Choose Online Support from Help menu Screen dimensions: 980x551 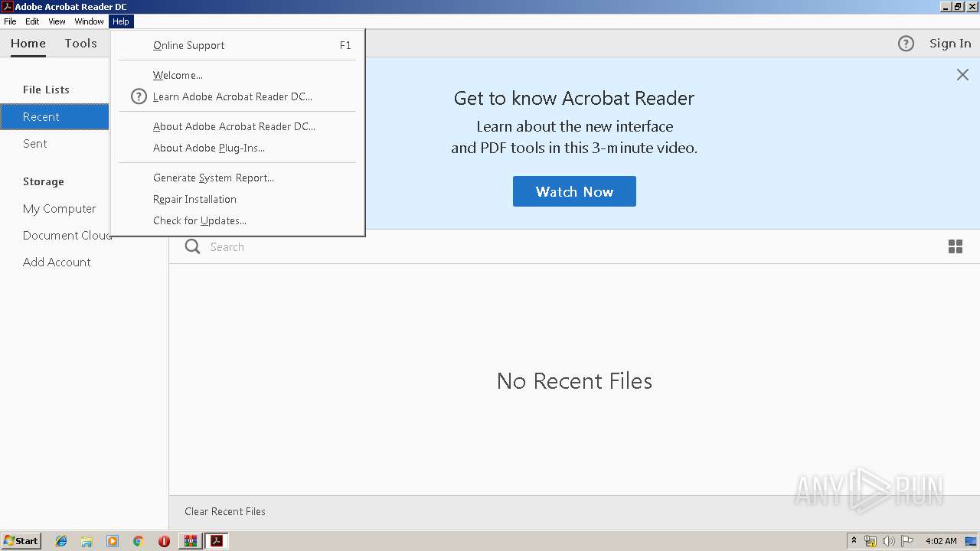(x=237, y=45)
